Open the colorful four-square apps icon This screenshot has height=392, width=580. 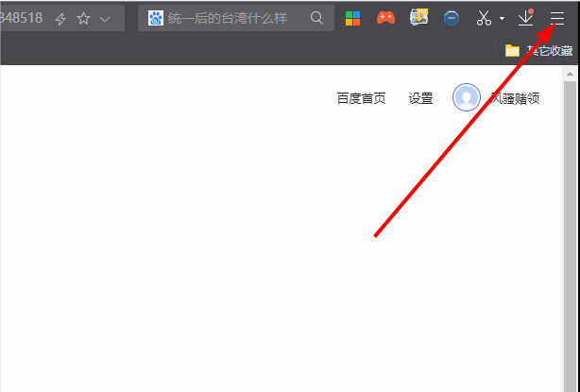coord(352,18)
